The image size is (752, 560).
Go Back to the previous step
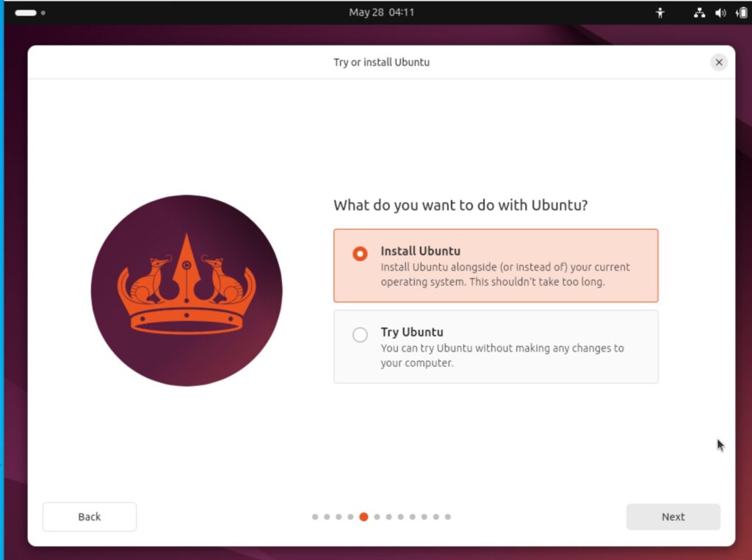(90, 517)
